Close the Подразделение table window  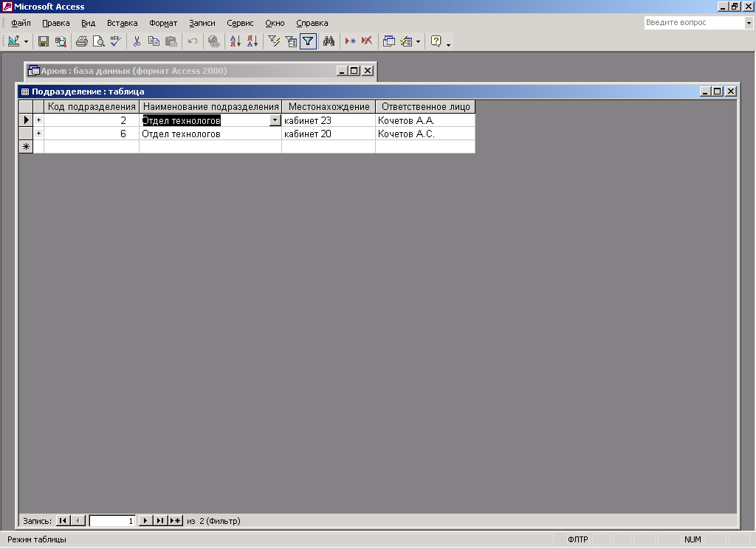tap(731, 91)
